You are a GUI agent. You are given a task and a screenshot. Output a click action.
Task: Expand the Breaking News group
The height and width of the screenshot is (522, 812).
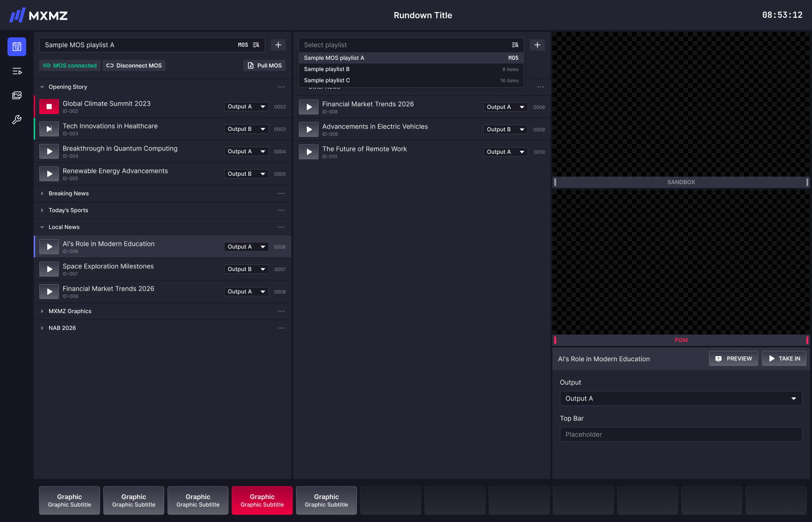point(42,193)
